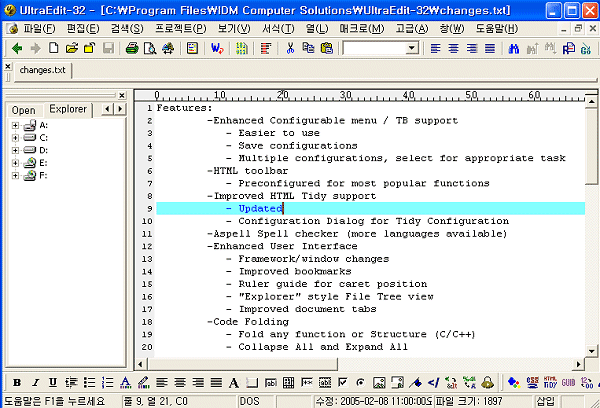Click the DOS indicator in the status bar
This screenshot has height=408, width=600.
click(x=249, y=401)
